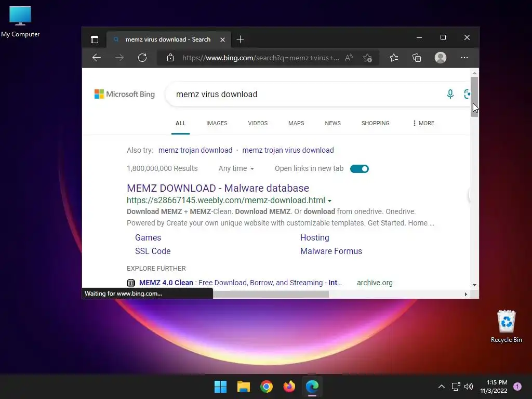The image size is (532, 399).
Task: View site information lock icon
Action: click(170, 58)
